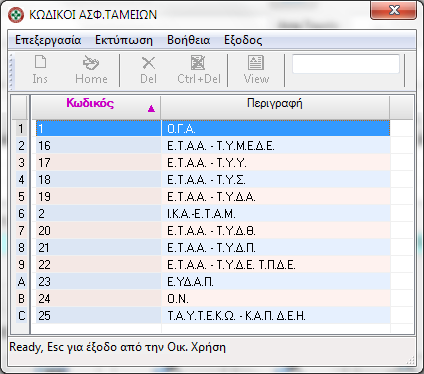Select the Ε.Τ.Α.Α. - Τ.Υ.Σ. row
424x374 pixels.
point(213,180)
